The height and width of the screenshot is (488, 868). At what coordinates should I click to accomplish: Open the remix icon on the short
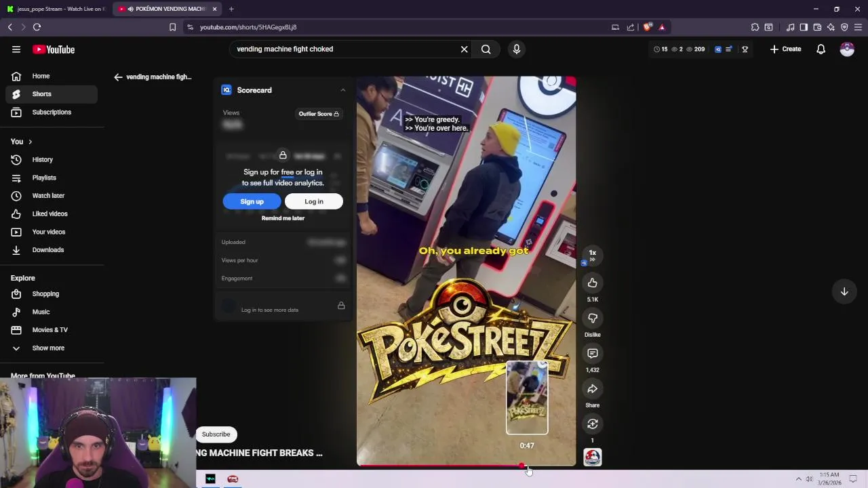(593, 424)
